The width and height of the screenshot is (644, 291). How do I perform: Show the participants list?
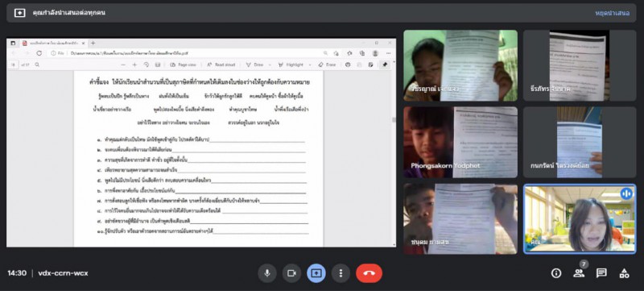579,273
